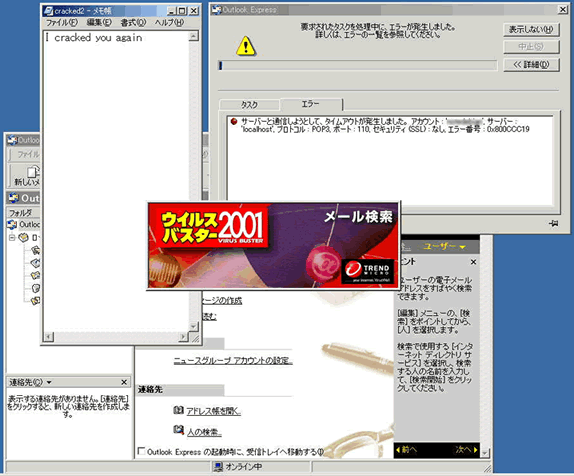The width and height of the screenshot is (574, 476).
Task: Go to previous tip 前へ
Action: click(406, 450)
